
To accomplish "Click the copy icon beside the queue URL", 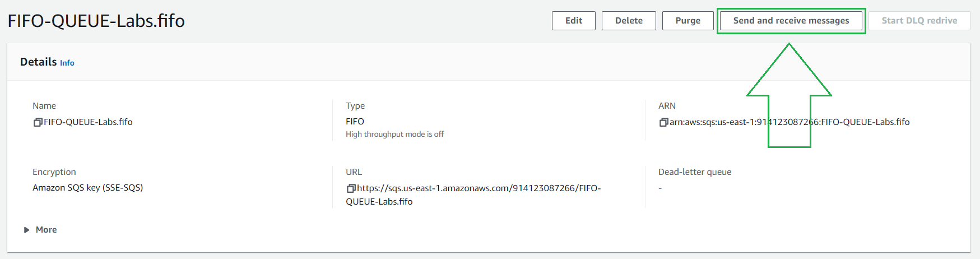I will point(351,188).
